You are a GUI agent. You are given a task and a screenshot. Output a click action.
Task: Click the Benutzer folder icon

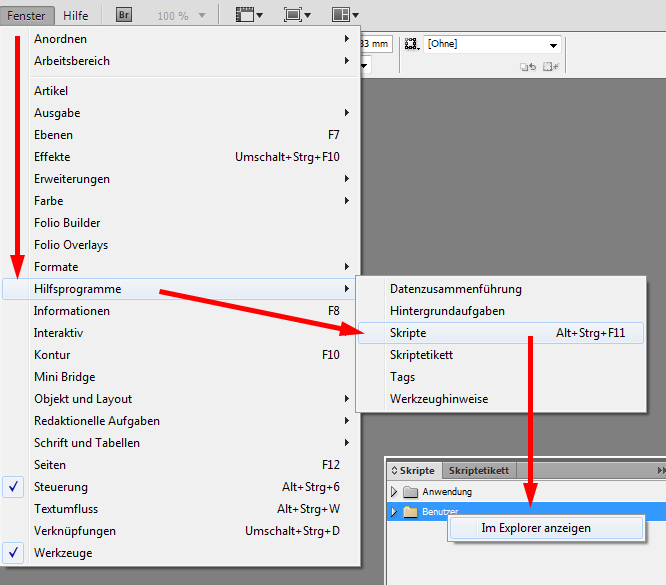[x=410, y=512]
